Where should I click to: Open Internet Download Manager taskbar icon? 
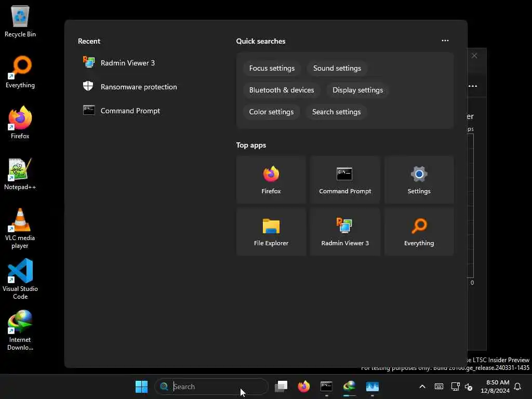349,387
